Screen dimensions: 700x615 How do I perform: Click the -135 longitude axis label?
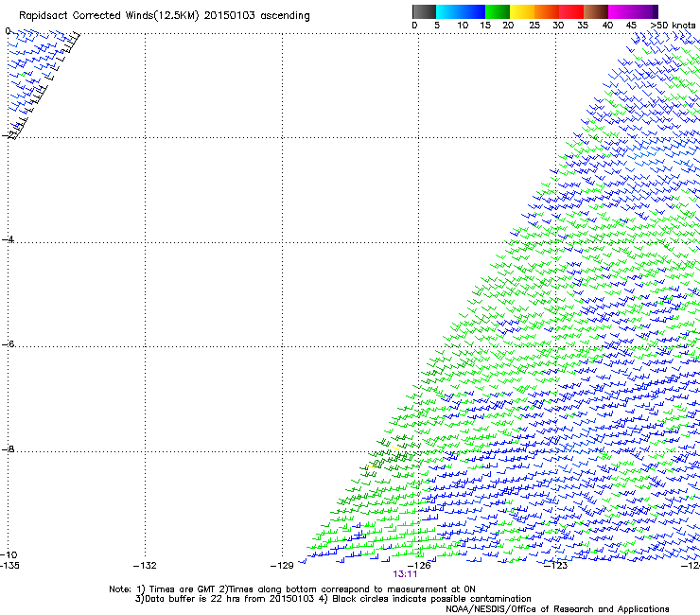point(9,566)
